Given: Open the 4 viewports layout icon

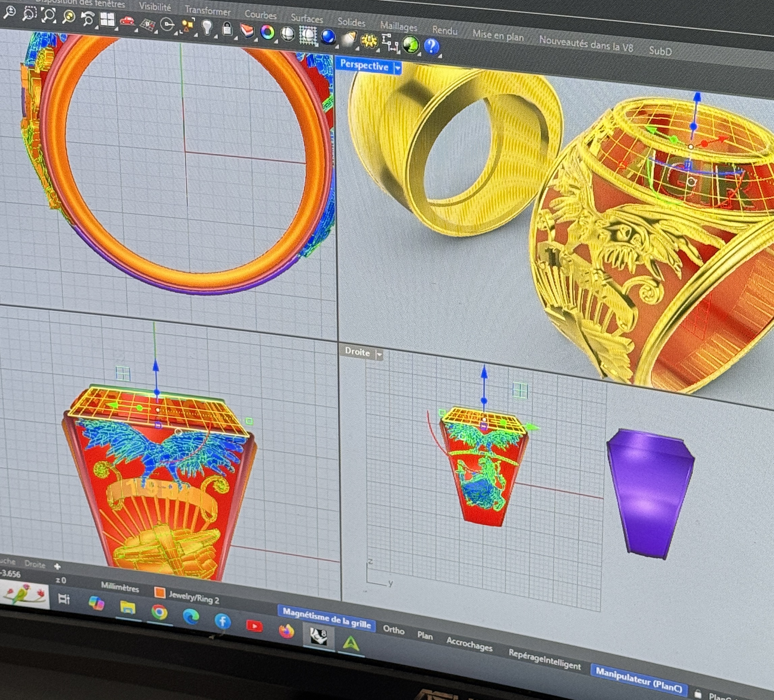Looking at the screenshot, I should (x=108, y=20).
